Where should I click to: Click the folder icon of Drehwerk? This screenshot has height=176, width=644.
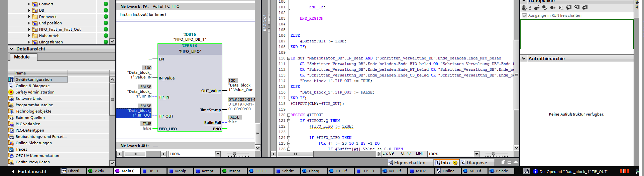[x=35, y=17]
